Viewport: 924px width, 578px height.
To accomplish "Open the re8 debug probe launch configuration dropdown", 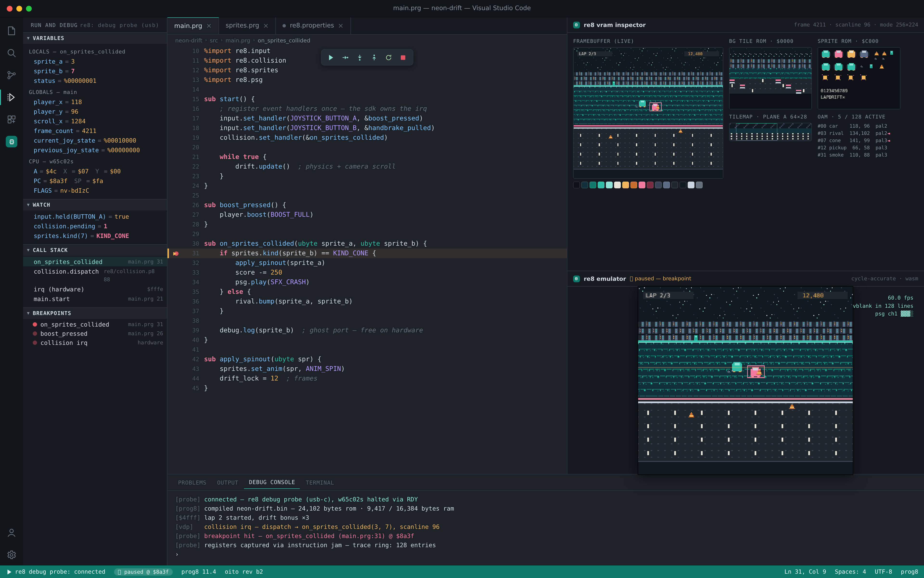I will [x=119, y=25].
